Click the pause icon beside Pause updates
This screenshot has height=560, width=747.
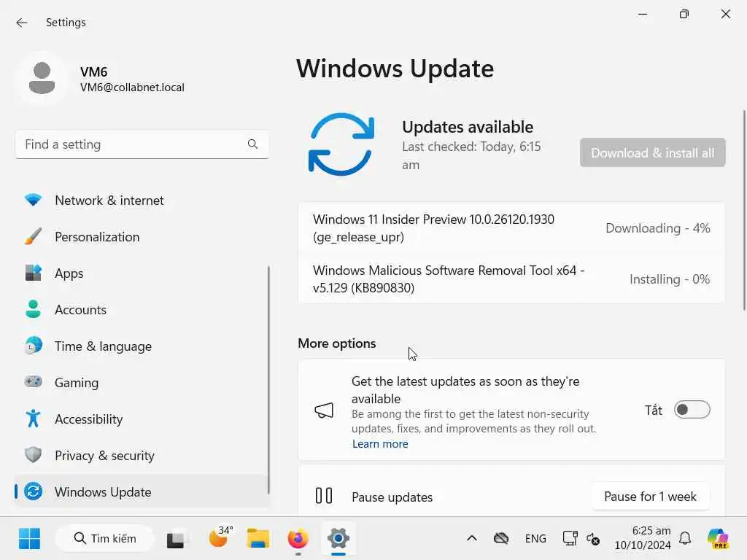(x=324, y=496)
